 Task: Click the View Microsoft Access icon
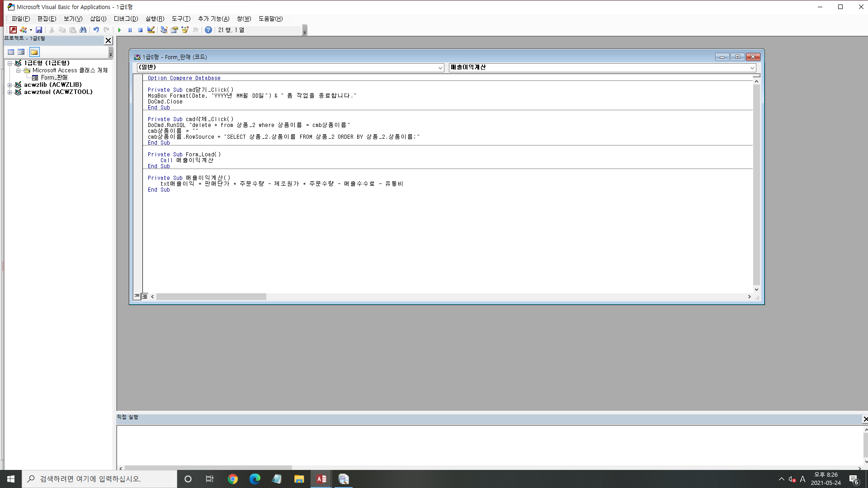[x=13, y=30]
